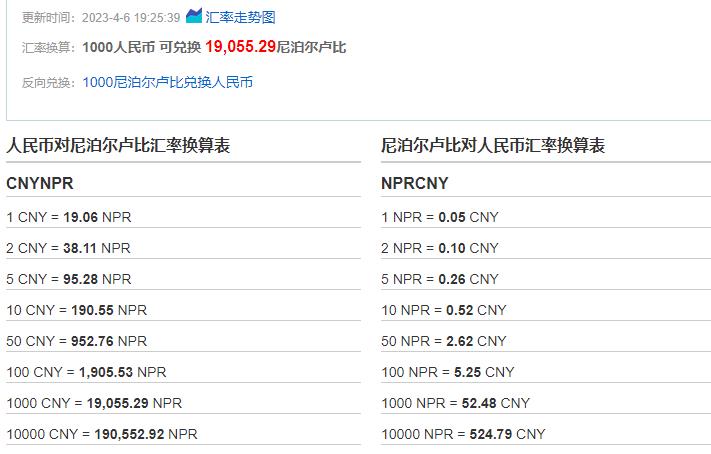This screenshot has height=454, width=711.
Task: Select the 100 NPR = 5.25 CNY row
Action: [448, 372]
